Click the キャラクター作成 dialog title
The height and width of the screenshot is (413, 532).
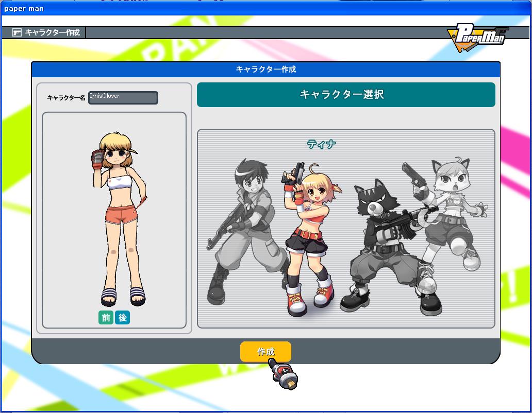266,70
